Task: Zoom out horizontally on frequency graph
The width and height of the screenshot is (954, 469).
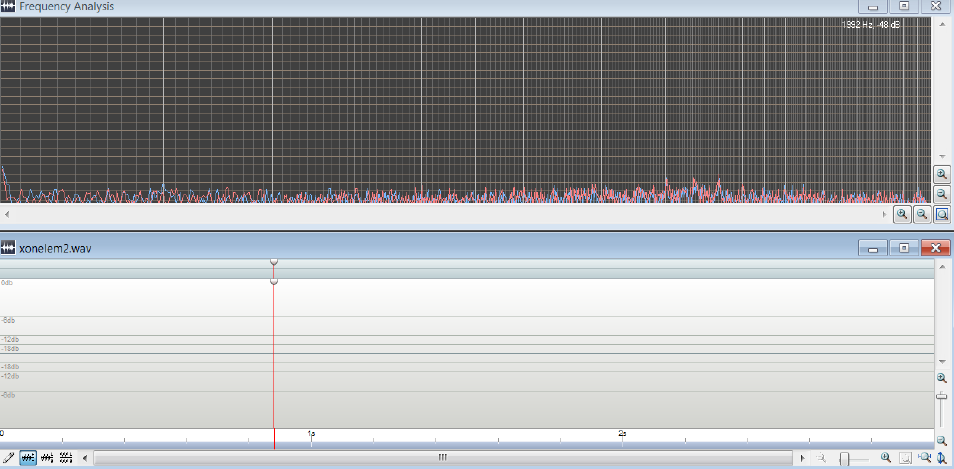Action: [x=922, y=214]
